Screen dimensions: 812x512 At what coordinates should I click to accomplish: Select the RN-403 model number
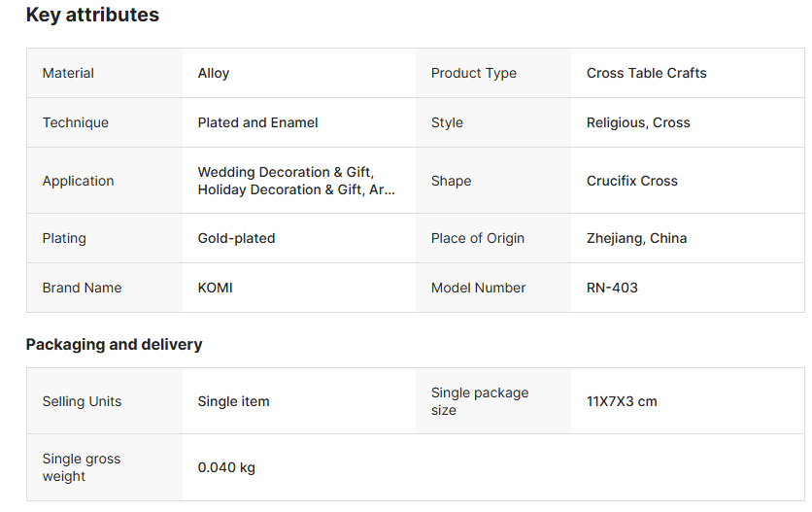pos(612,288)
